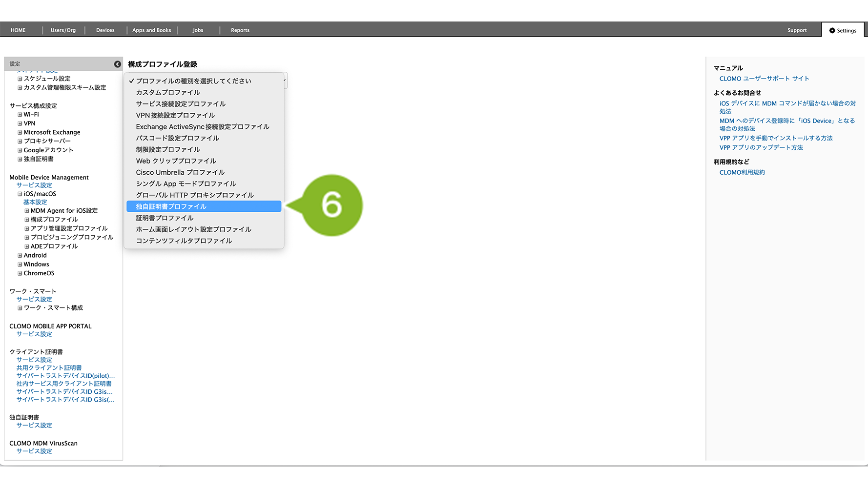This screenshot has height=488, width=868.
Task: Expand the Android tree node
Action: 20,255
